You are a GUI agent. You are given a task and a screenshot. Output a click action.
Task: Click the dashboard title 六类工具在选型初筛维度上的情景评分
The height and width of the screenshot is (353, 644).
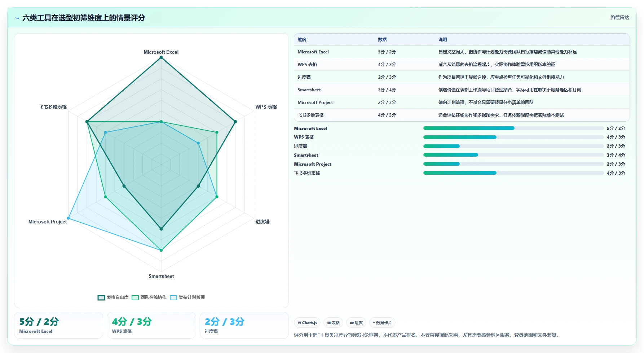84,18
